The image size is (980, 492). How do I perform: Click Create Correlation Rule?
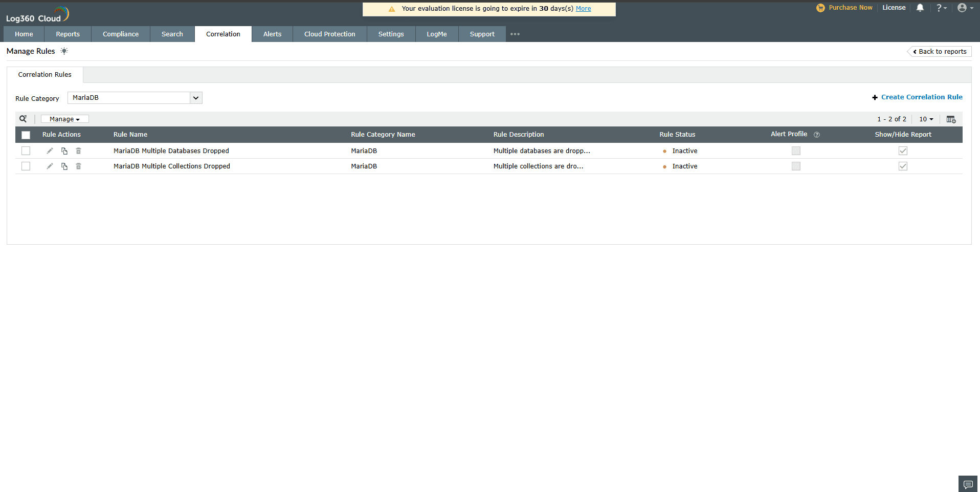(917, 97)
